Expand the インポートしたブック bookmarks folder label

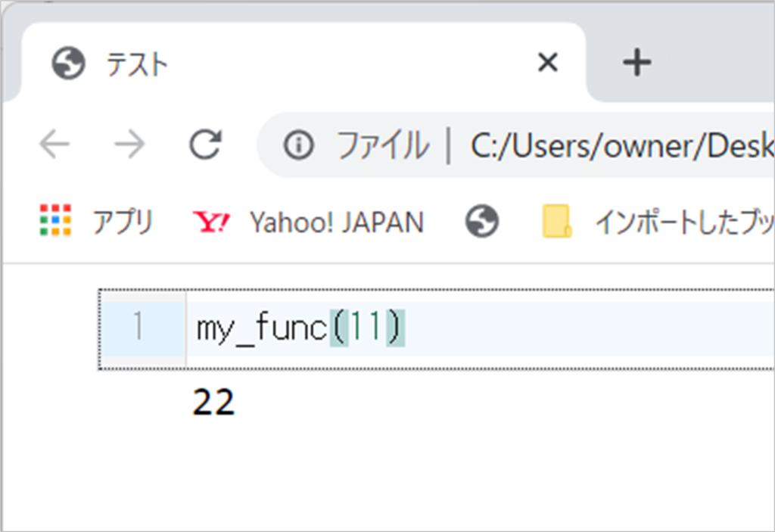pyautogui.click(x=683, y=222)
